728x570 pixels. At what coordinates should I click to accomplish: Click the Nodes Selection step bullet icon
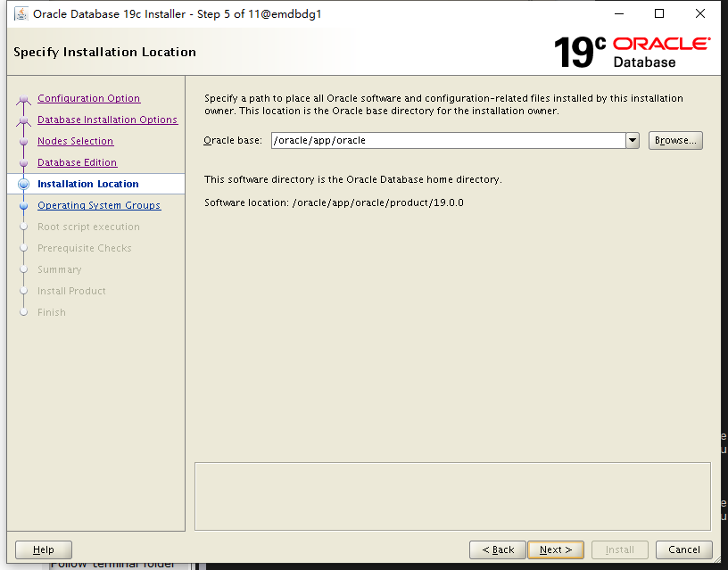click(24, 142)
